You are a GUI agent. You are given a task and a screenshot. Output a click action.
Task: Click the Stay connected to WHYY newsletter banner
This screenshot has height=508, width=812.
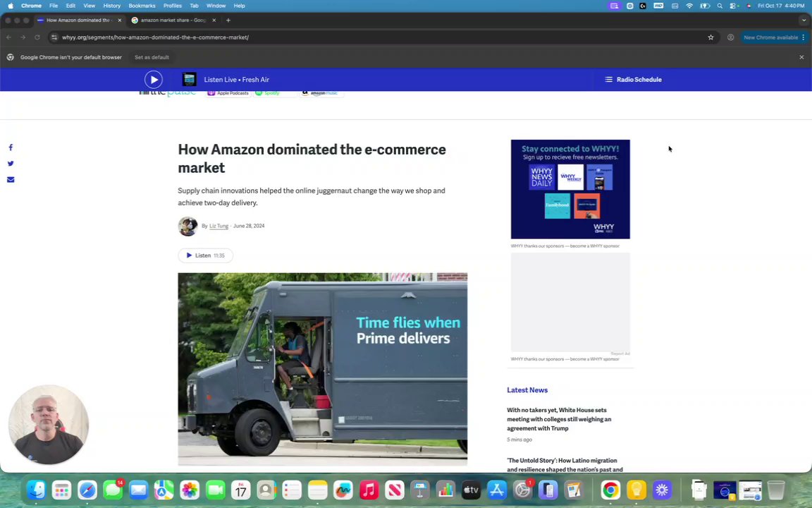pos(570,189)
